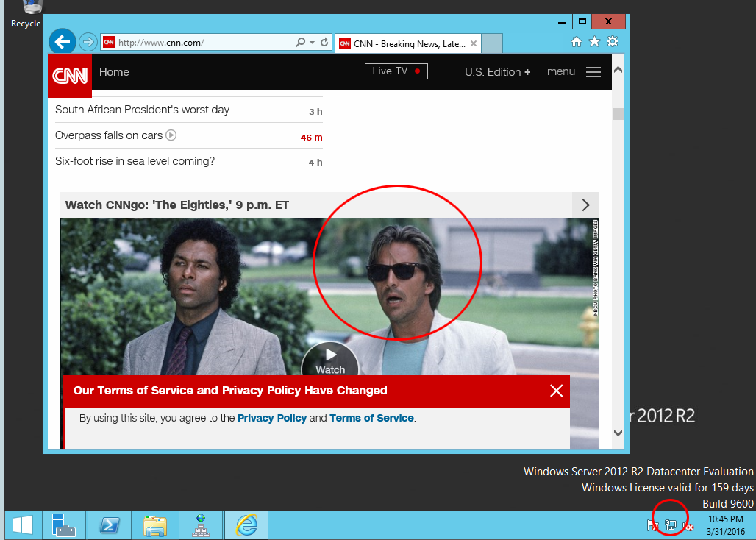Play the video with the Watch button
Viewport: 756px width, 540px height.
click(x=330, y=359)
